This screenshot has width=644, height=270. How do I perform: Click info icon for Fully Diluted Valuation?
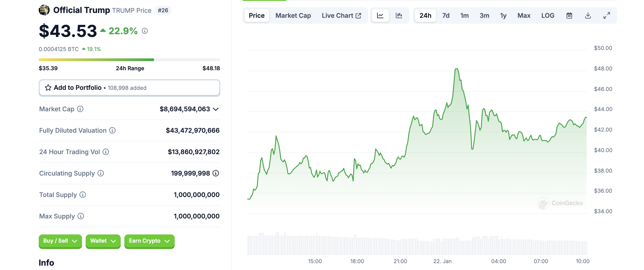tap(112, 130)
